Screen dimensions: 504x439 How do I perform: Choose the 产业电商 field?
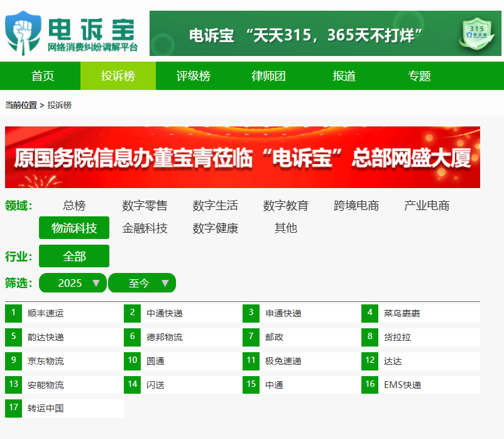tap(427, 206)
